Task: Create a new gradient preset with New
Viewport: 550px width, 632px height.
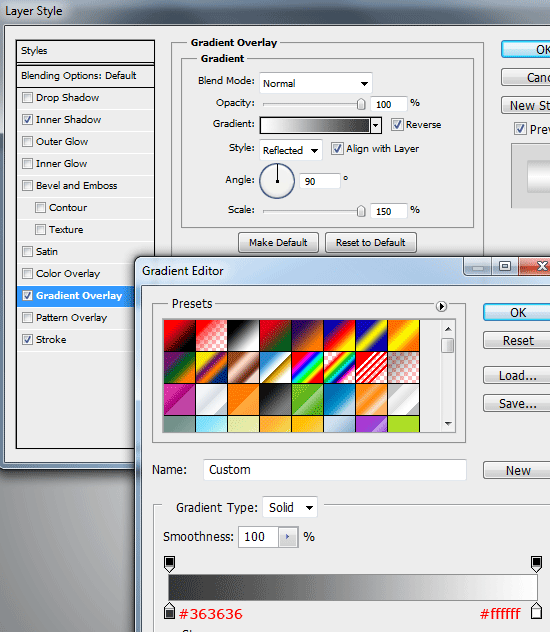Action: pyautogui.click(x=517, y=470)
